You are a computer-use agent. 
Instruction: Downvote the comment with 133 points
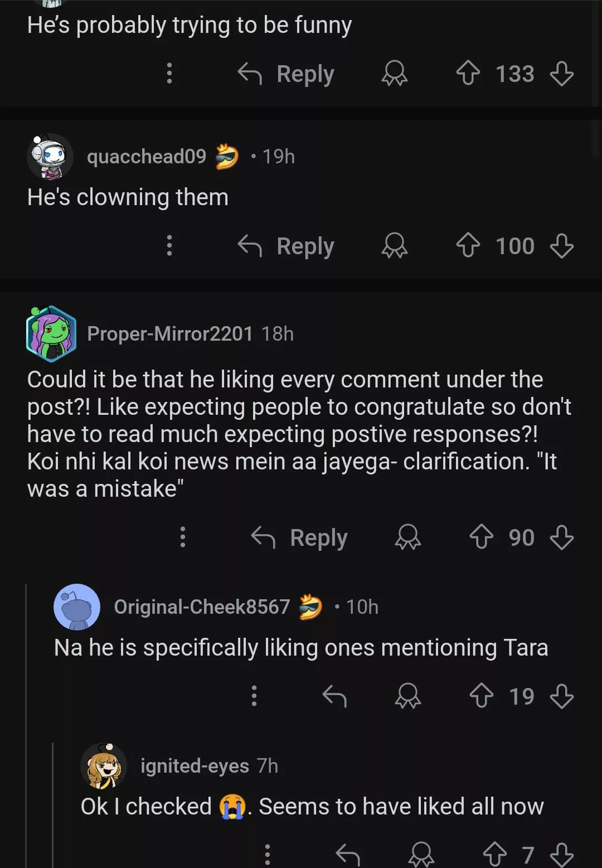[x=561, y=74]
